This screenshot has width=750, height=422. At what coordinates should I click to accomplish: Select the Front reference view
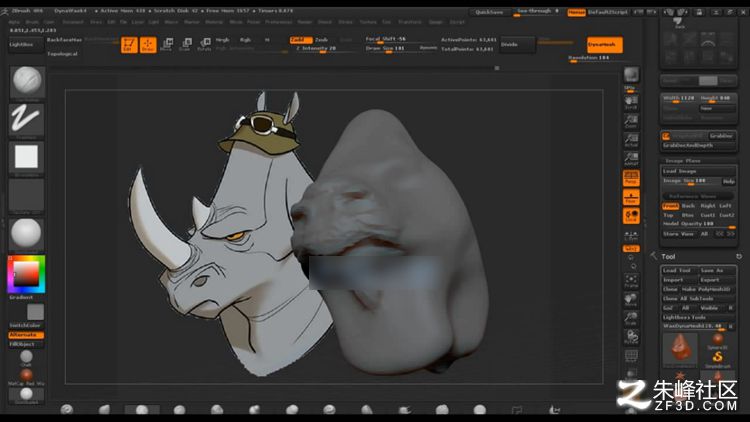tap(671, 206)
